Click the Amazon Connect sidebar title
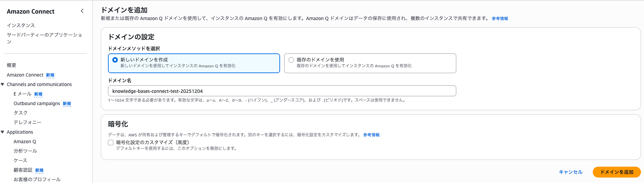The image size is (644, 183). [x=31, y=11]
